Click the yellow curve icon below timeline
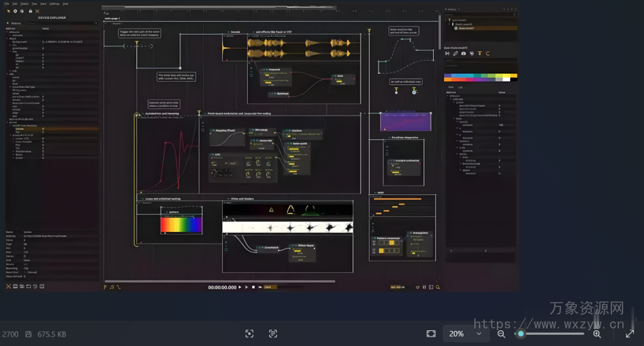Screen dimensions: 644x346 pos(118,287)
